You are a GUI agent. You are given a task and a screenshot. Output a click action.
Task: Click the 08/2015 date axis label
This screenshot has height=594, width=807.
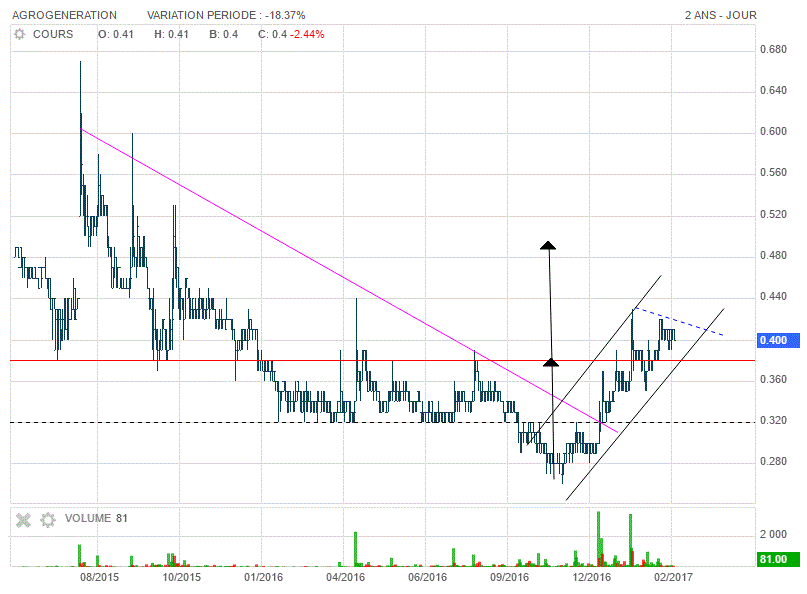pos(99,577)
